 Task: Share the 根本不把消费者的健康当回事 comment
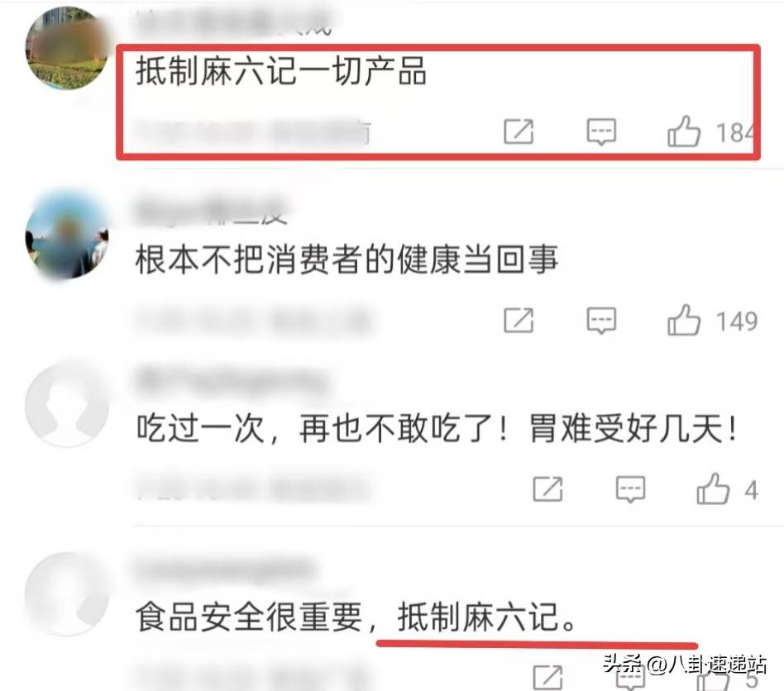[519, 320]
